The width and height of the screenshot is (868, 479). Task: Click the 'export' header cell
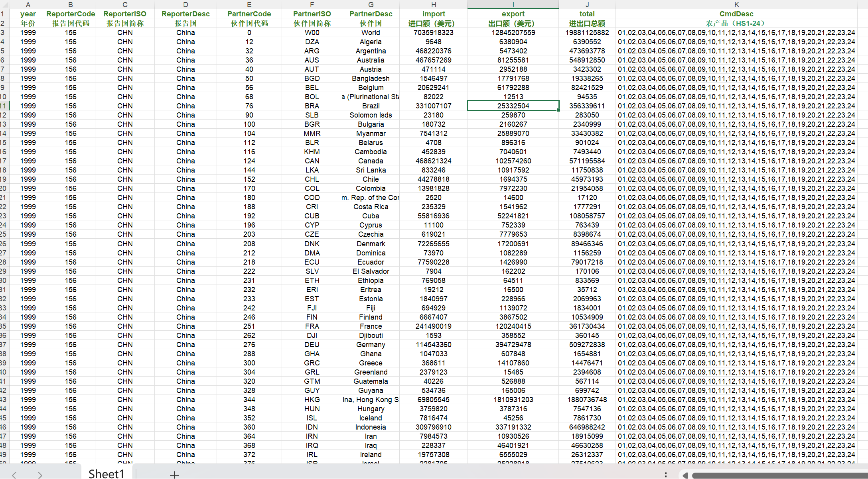[x=513, y=14]
